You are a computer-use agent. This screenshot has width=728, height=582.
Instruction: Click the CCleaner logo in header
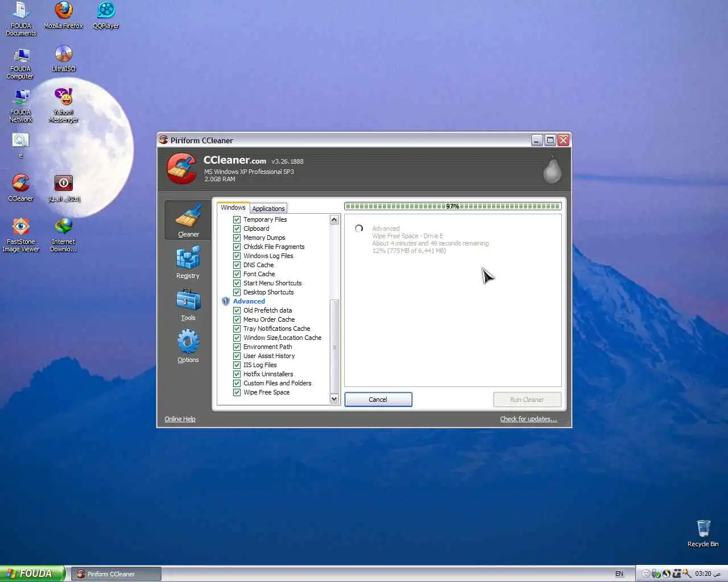[181, 168]
